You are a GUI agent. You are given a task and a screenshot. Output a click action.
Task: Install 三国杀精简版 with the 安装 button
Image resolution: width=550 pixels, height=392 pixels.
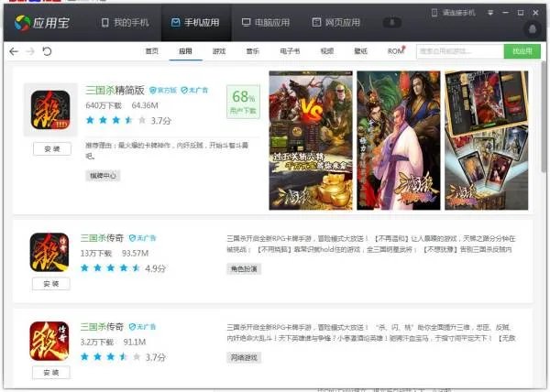pyautogui.click(x=52, y=149)
